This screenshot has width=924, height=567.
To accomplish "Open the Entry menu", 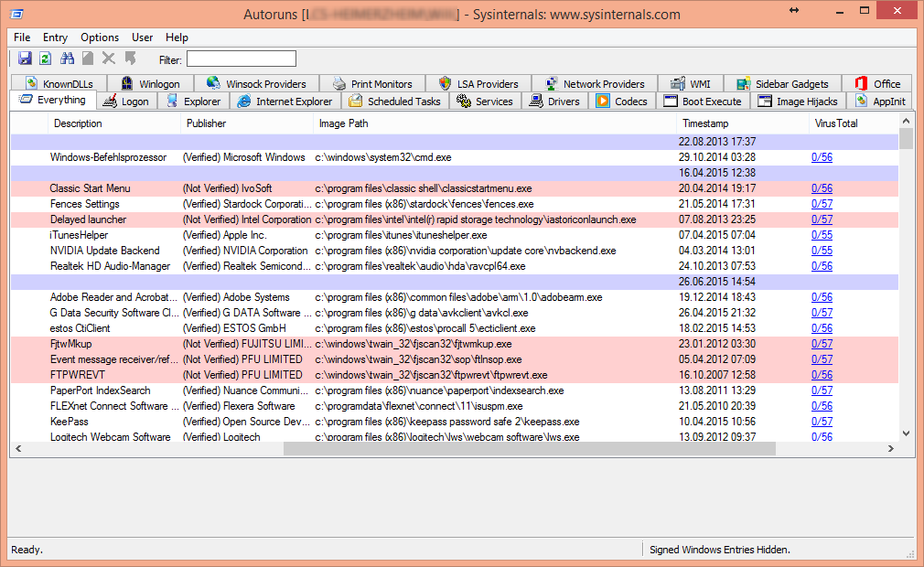I will (x=56, y=37).
